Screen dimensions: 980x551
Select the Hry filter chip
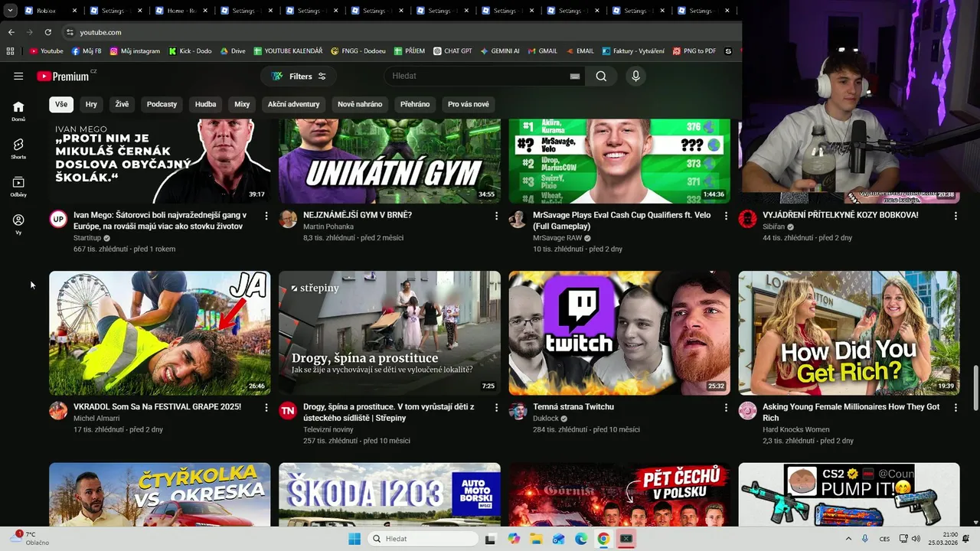point(91,104)
